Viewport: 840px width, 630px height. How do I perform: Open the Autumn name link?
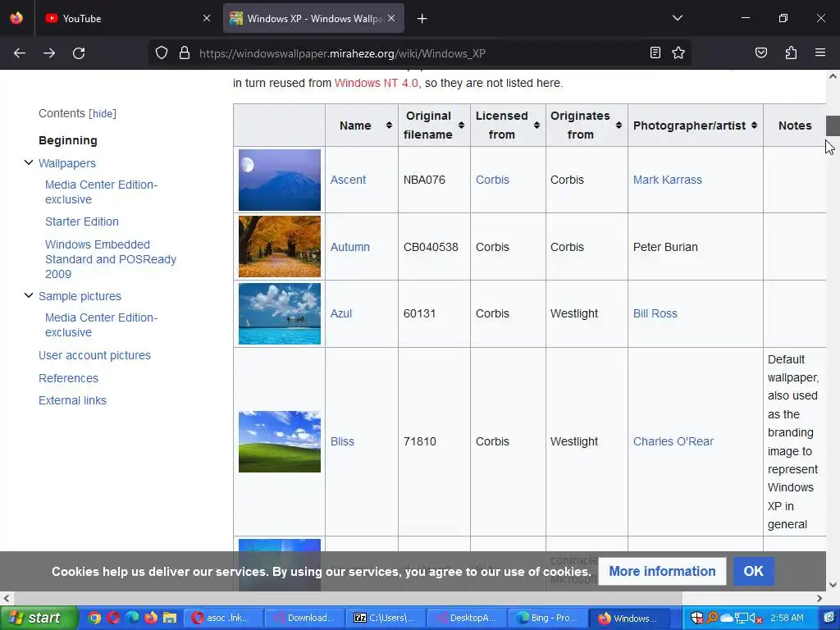click(349, 247)
